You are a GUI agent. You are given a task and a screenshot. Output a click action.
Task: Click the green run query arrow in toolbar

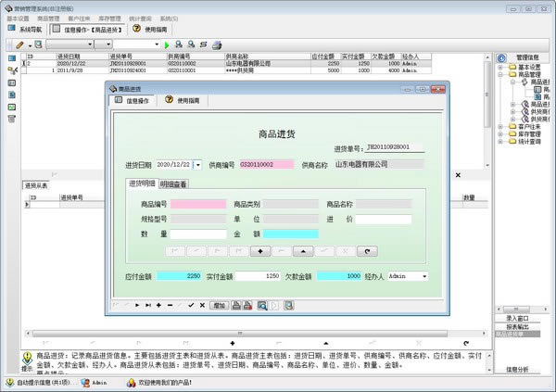pos(167,44)
